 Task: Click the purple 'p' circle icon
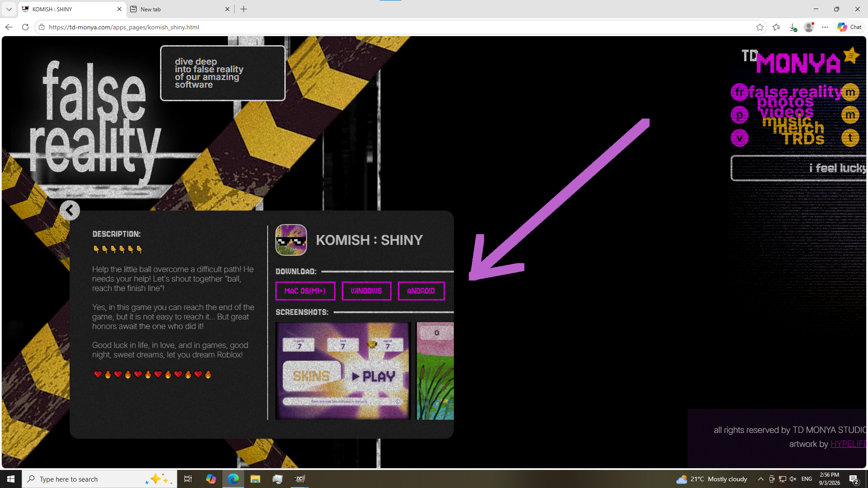tap(740, 115)
